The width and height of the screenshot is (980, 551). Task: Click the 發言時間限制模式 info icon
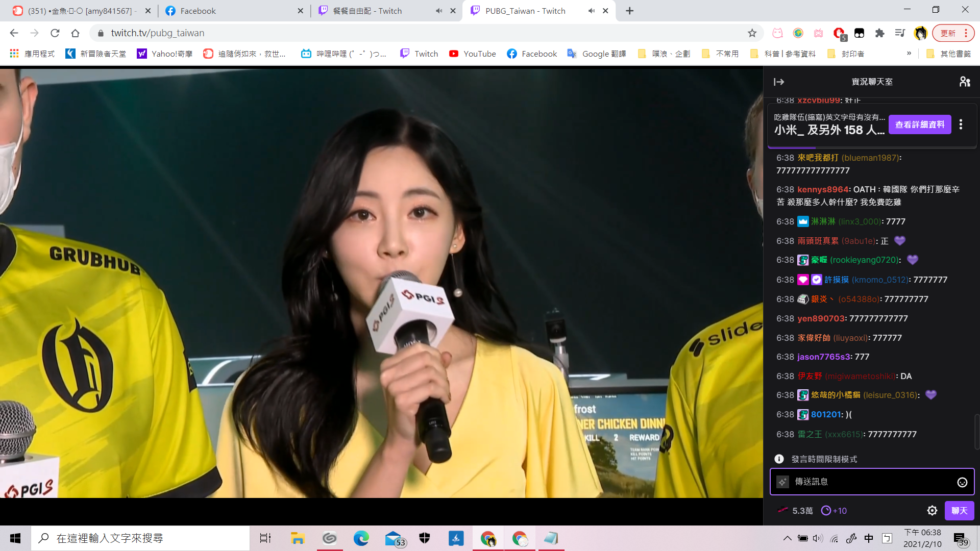coord(779,459)
